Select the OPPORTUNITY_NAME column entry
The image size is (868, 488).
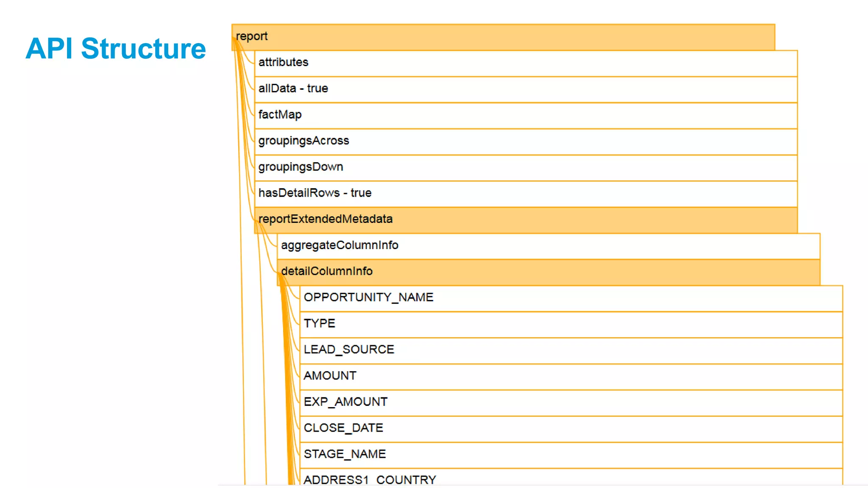pyautogui.click(x=571, y=299)
